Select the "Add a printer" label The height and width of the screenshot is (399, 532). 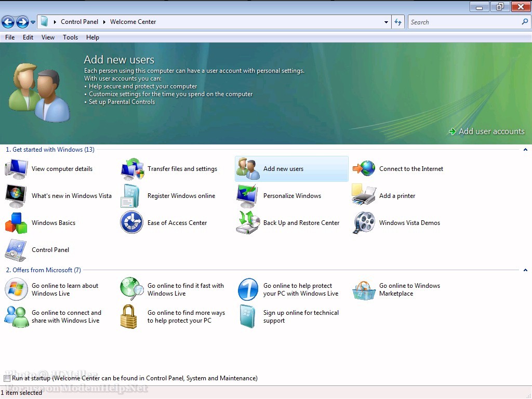tap(397, 196)
